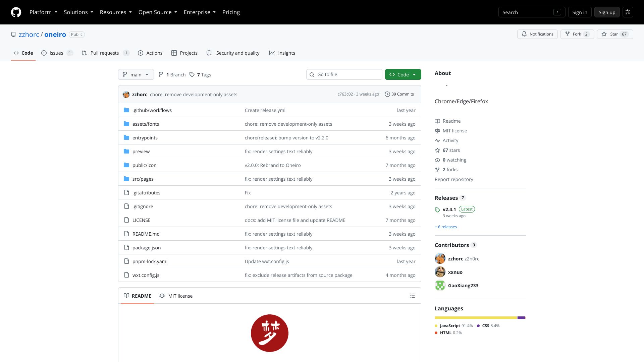Viewport: 644px width, 362px height.
Task: Click the public/icon folder icon
Action: [x=126, y=165]
